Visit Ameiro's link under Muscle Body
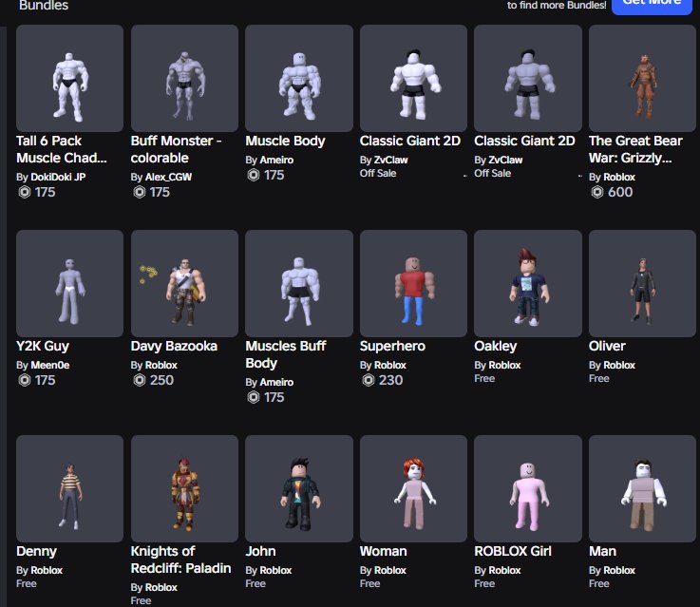Image resolution: width=700 pixels, height=607 pixels. pyautogui.click(x=276, y=160)
